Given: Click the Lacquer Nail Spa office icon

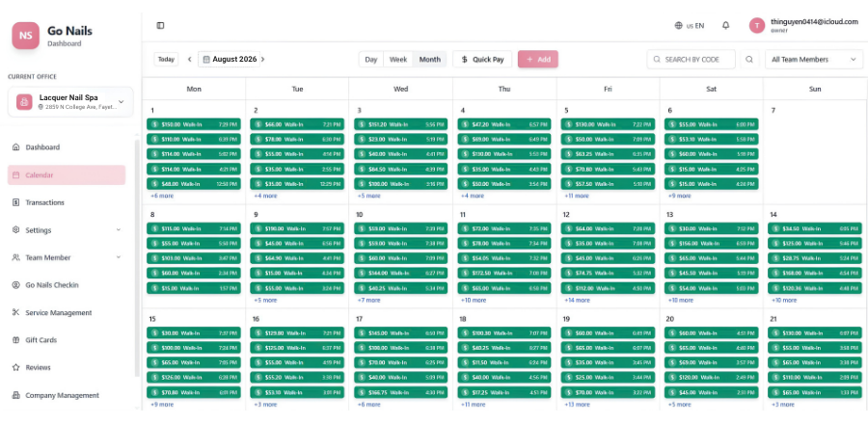Looking at the screenshot, I should coord(24,102).
